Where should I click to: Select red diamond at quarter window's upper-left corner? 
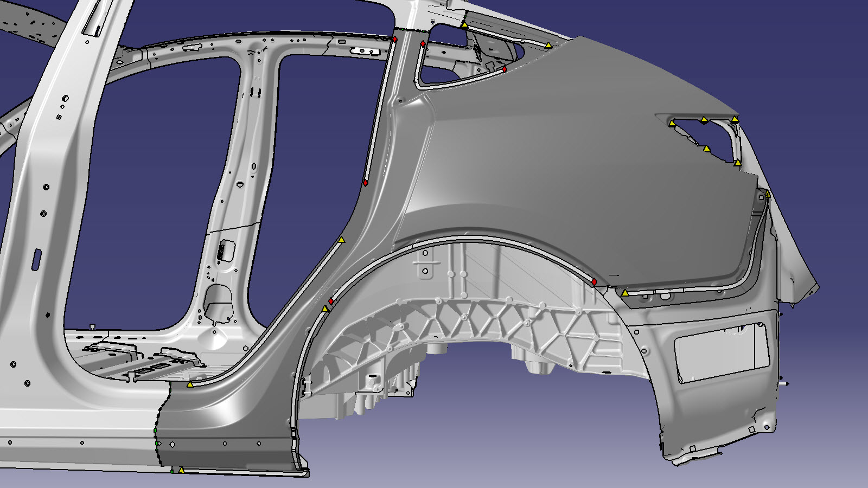point(423,44)
